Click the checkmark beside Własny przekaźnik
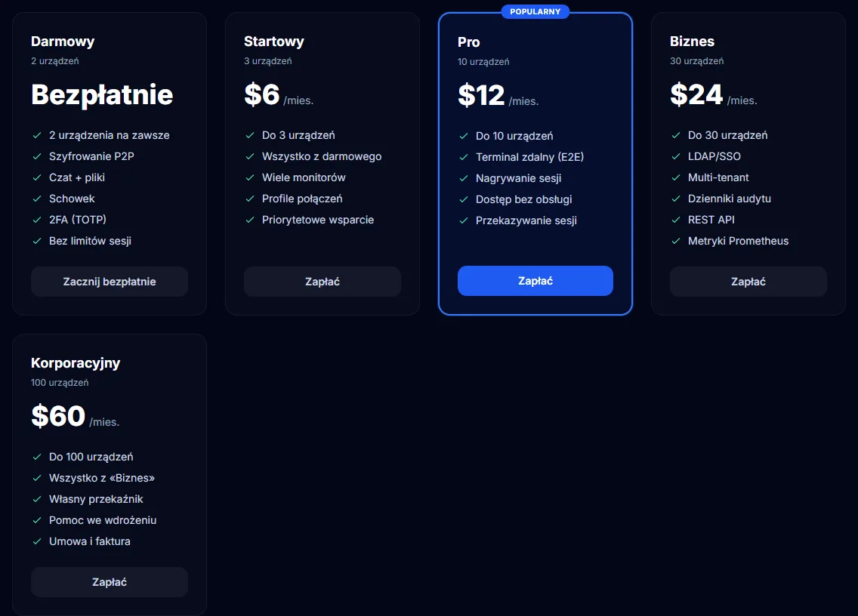 pos(37,500)
